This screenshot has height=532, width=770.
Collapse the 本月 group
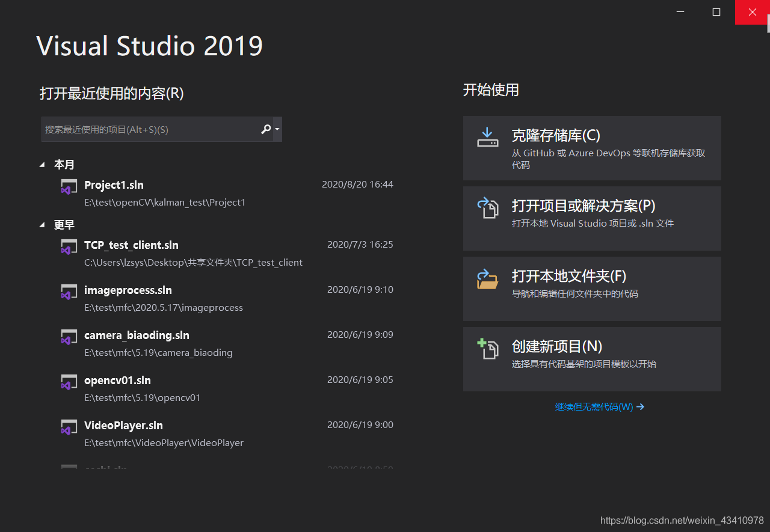[42, 165]
